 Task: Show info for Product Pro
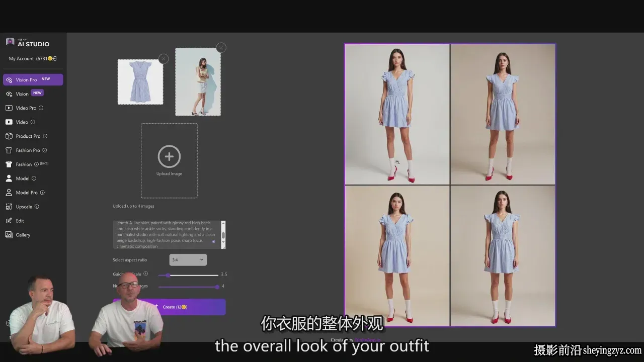click(x=45, y=136)
